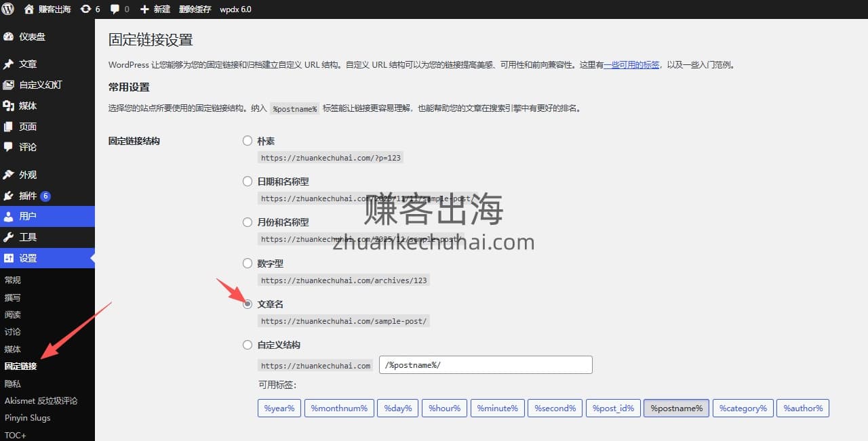Choose the 自定义结构 radio button
Viewport: 868px width, 441px height.
click(x=248, y=345)
